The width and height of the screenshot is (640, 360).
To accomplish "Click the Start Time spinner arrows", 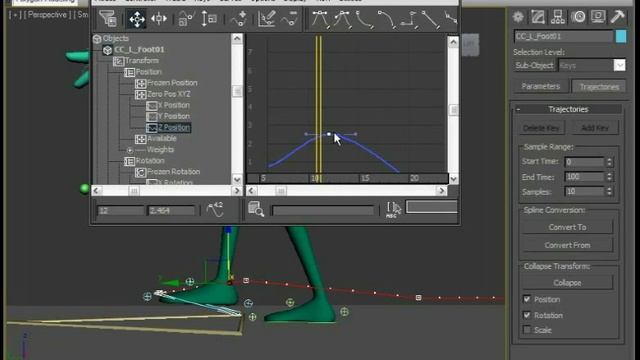I will pyautogui.click(x=609, y=162).
